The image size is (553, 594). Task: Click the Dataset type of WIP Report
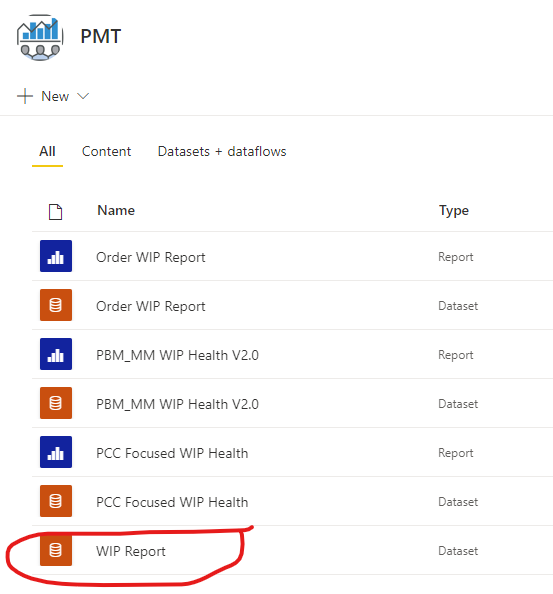[x=458, y=551]
